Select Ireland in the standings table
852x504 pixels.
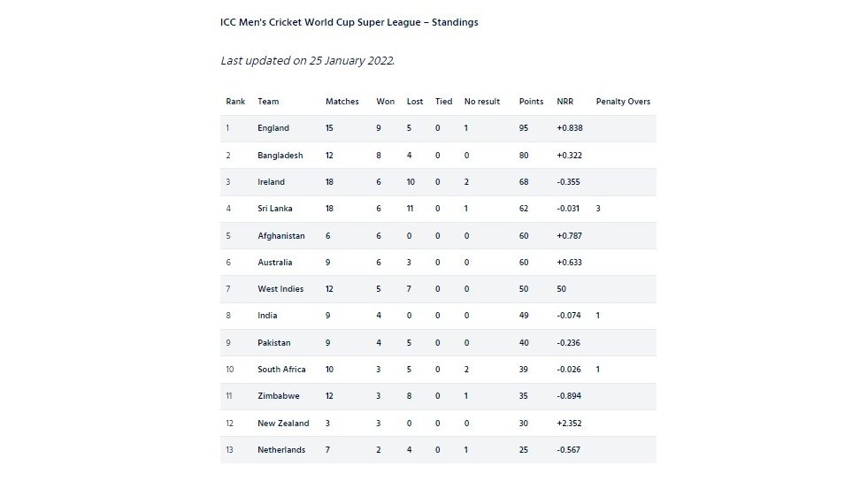(x=271, y=182)
